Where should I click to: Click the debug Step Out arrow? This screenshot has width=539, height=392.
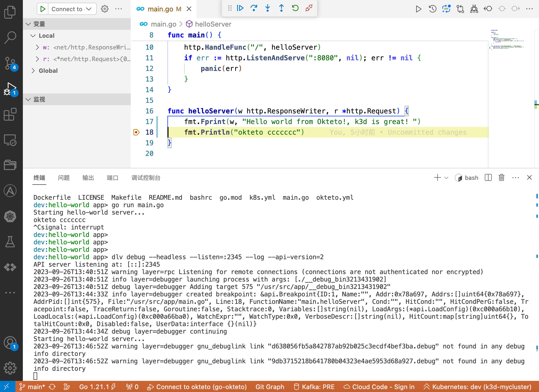(x=281, y=8)
